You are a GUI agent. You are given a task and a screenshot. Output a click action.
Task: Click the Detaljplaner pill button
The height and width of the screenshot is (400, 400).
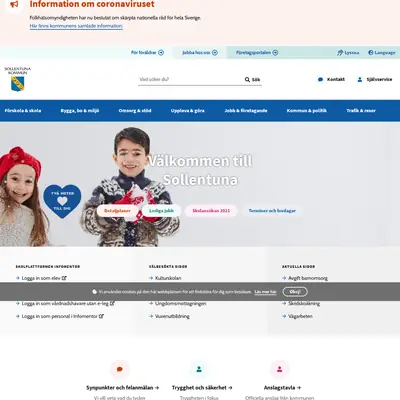point(117,211)
